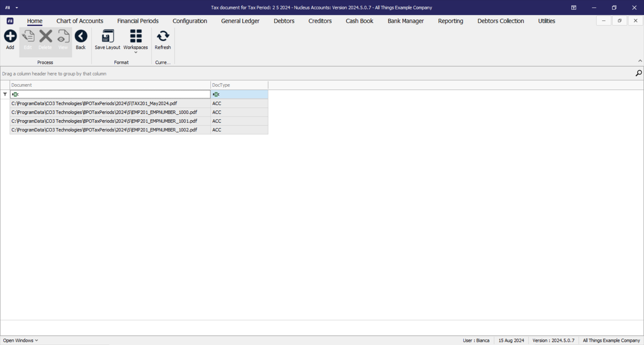644x345 pixels.
Task: Open DocType column filter condition icon
Action: point(216,94)
